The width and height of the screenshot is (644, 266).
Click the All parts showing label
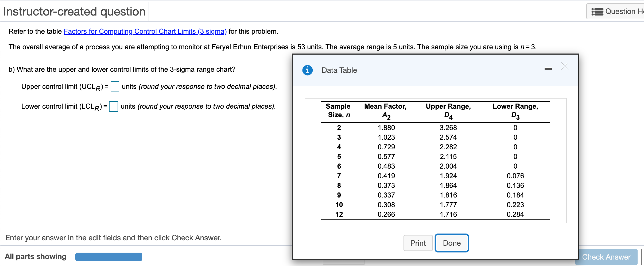[x=36, y=256]
